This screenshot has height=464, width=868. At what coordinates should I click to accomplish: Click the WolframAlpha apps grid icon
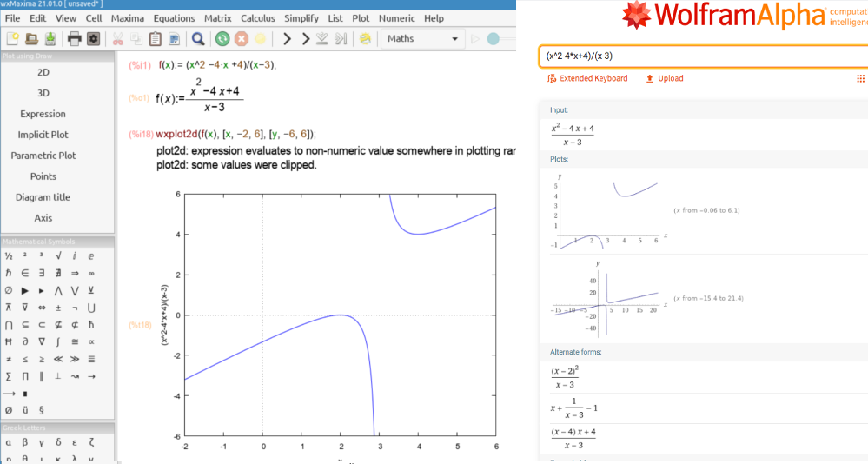[861, 78]
